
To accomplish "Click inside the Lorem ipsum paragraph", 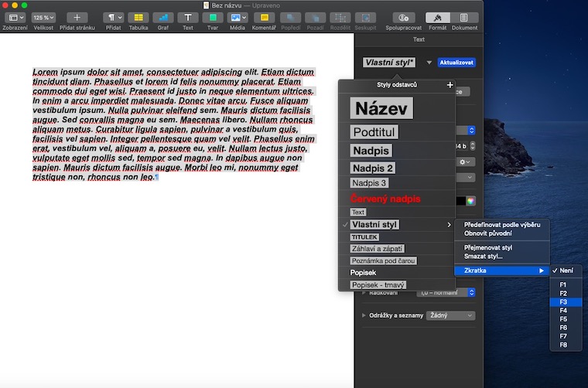I will 173,124.
